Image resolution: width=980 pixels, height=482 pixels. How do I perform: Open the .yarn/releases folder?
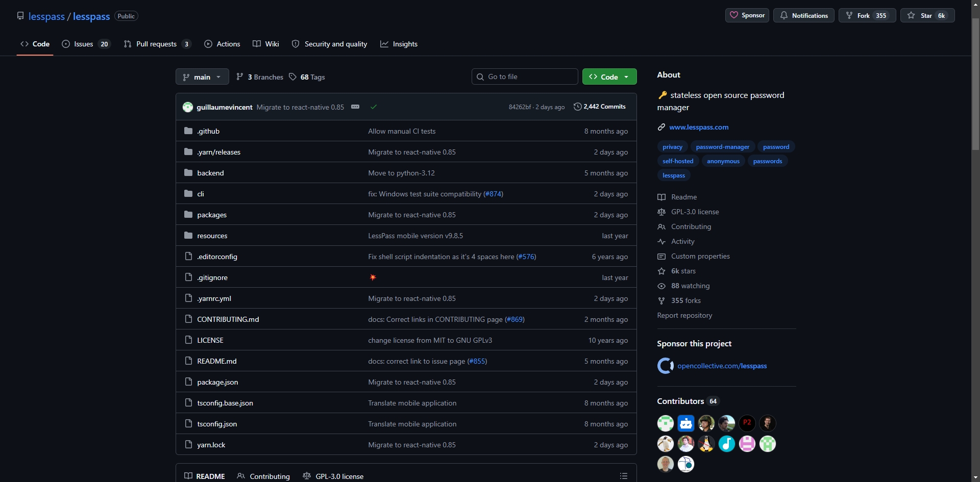(218, 152)
